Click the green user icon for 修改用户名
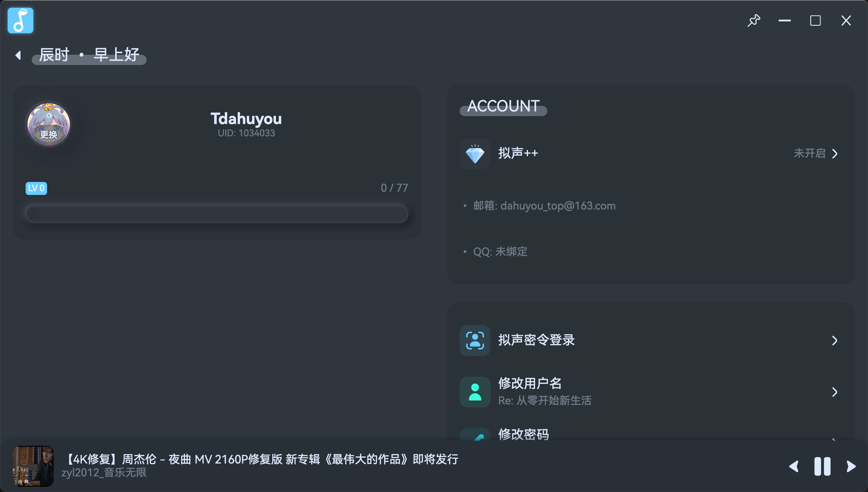 (x=475, y=392)
